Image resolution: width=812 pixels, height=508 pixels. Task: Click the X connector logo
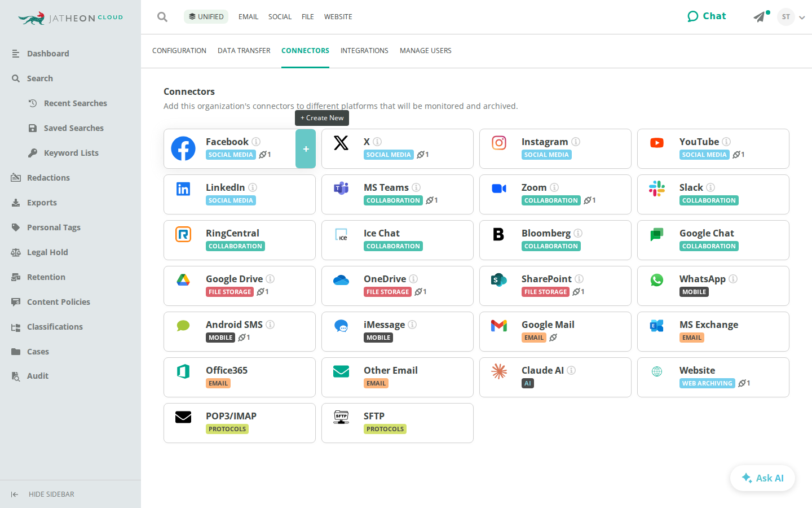(x=341, y=143)
